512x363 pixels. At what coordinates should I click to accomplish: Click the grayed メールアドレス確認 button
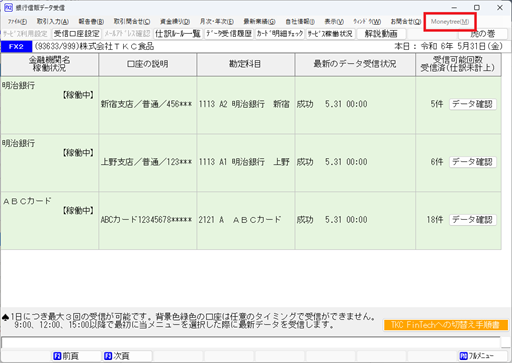point(127,34)
